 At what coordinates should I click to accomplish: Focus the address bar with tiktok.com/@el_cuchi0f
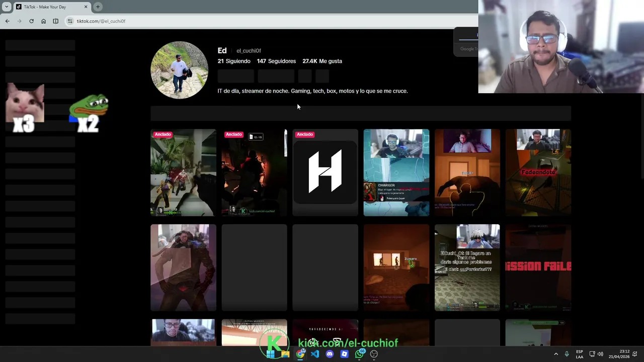click(101, 21)
